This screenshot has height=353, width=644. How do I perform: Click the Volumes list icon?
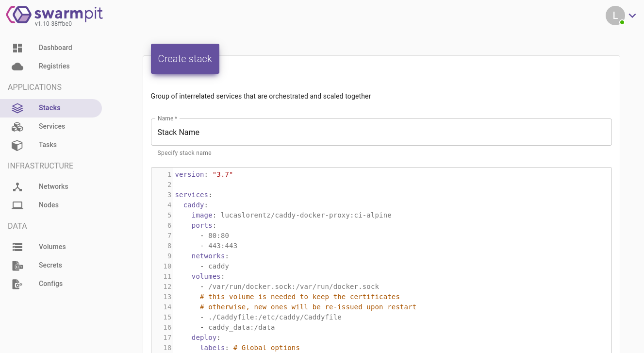click(17, 247)
